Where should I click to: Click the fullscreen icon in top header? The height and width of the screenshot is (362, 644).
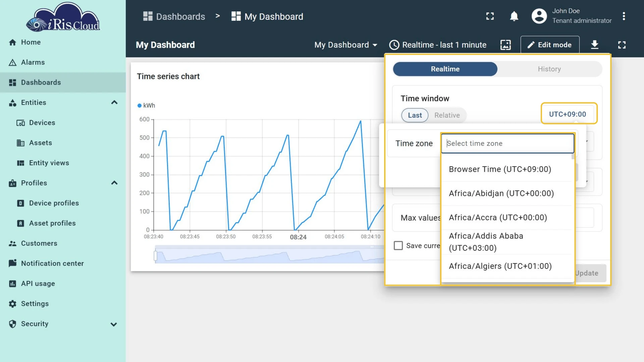(x=490, y=16)
